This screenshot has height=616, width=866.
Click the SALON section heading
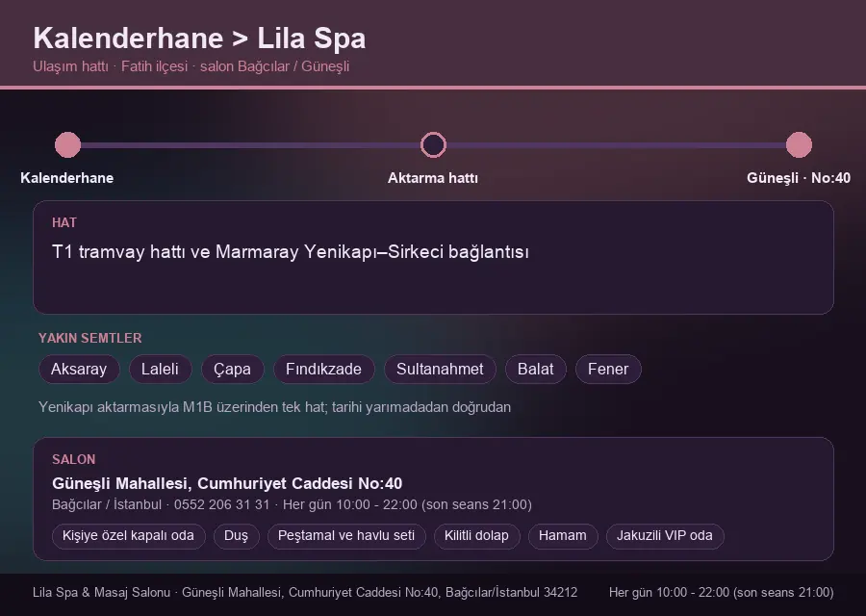73,460
